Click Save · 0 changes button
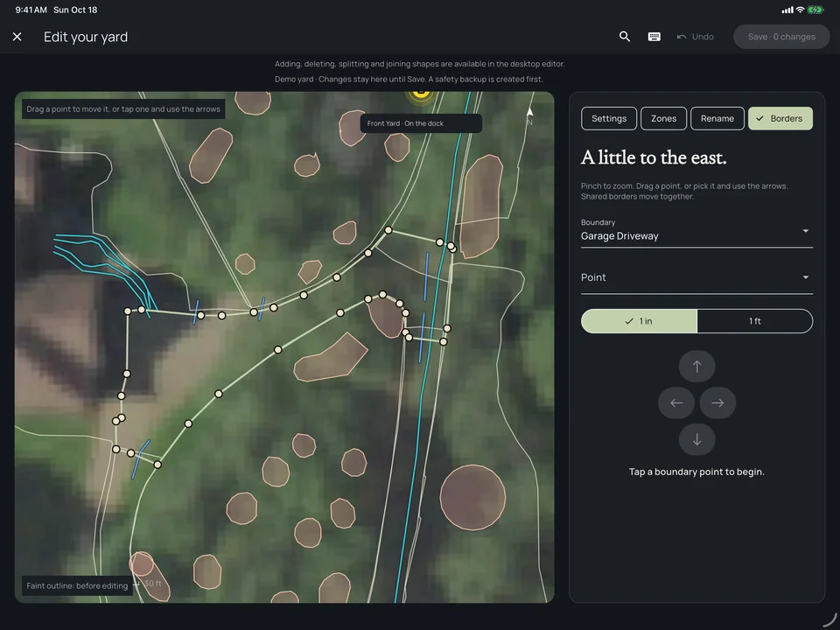Viewport: 840px width, 630px height. 781,37
